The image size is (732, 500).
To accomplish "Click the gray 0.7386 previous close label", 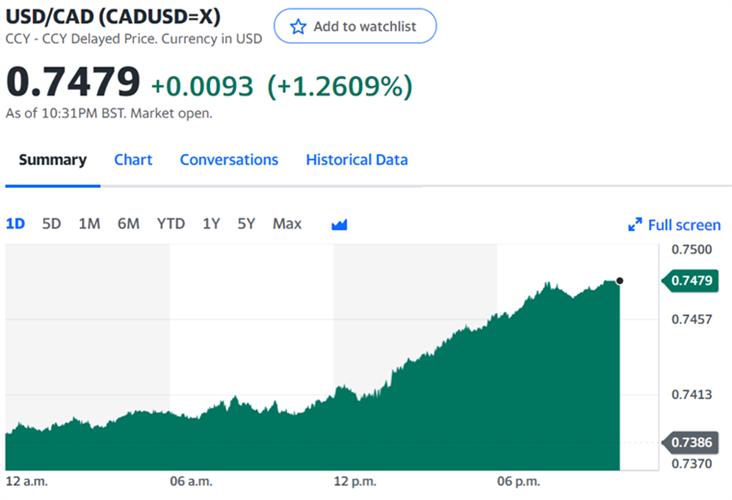I will [693, 441].
